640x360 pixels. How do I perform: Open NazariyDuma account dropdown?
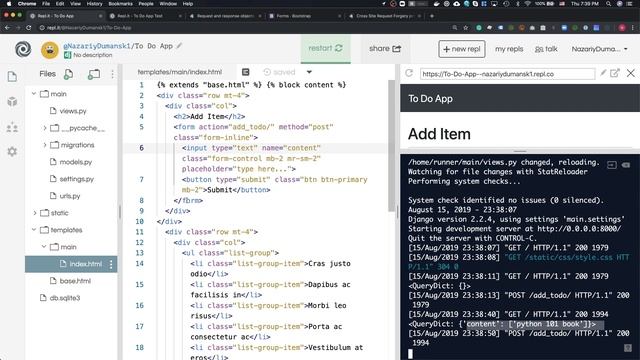(x=599, y=49)
